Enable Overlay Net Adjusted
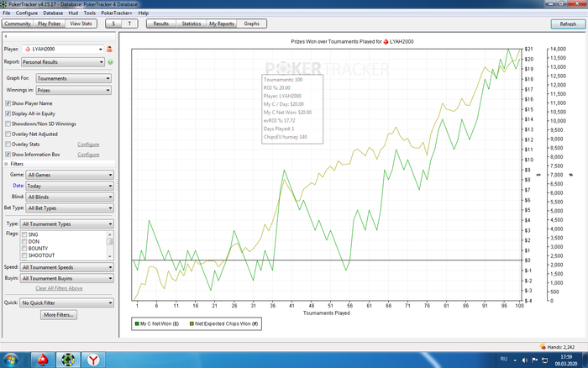The width and height of the screenshot is (588, 368). click(x=8, y=134)
